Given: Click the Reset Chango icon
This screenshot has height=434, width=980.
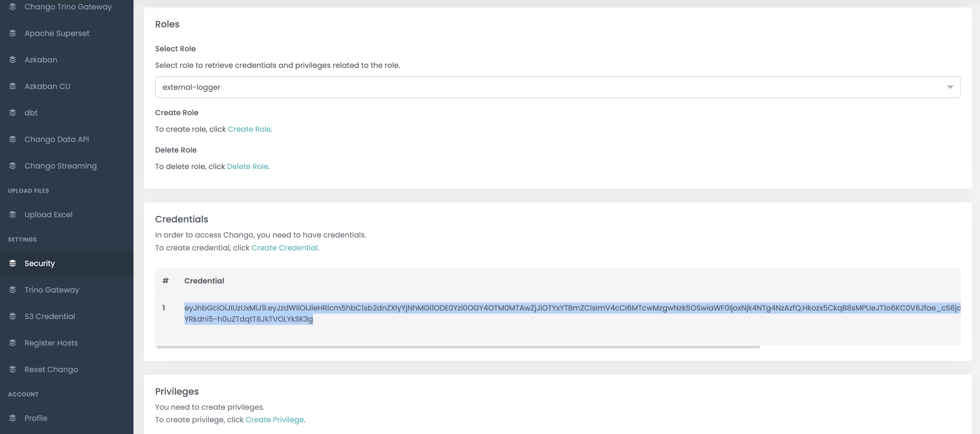Looking at the screenshot, I should [x=13, y=369].
